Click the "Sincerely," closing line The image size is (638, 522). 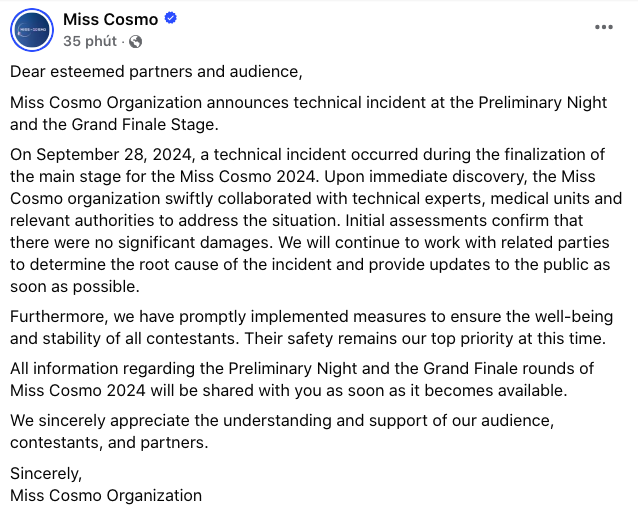45,475
